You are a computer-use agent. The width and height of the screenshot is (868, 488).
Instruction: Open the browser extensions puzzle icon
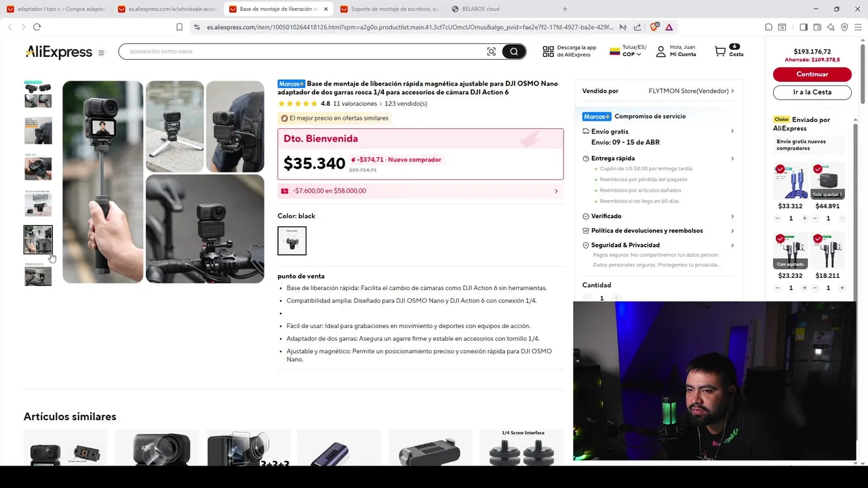[x=768, y=27]
